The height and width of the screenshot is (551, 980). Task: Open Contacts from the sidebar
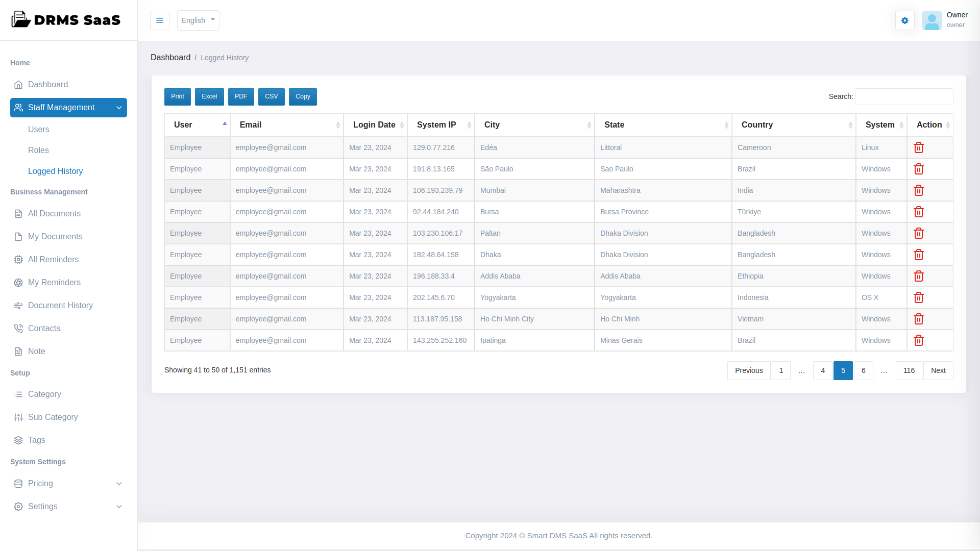click(x=44, y=328)
